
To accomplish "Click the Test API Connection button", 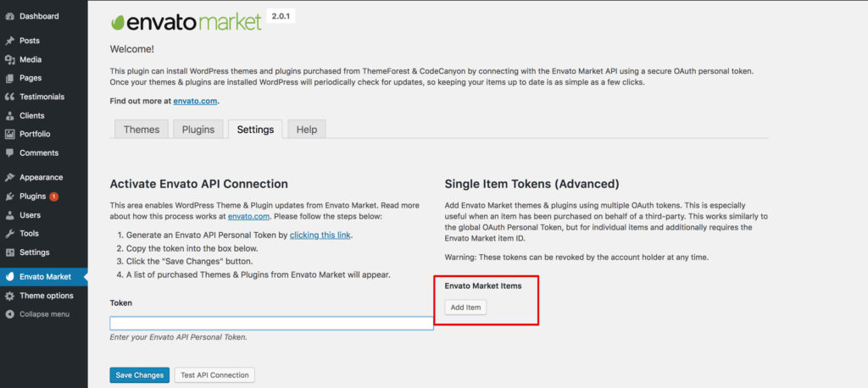I will tap(214, 374).
